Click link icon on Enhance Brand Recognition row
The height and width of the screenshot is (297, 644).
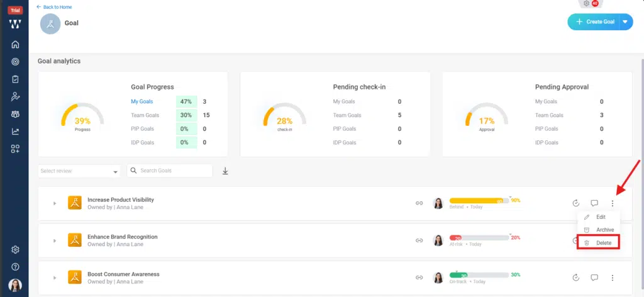[419, 240]
